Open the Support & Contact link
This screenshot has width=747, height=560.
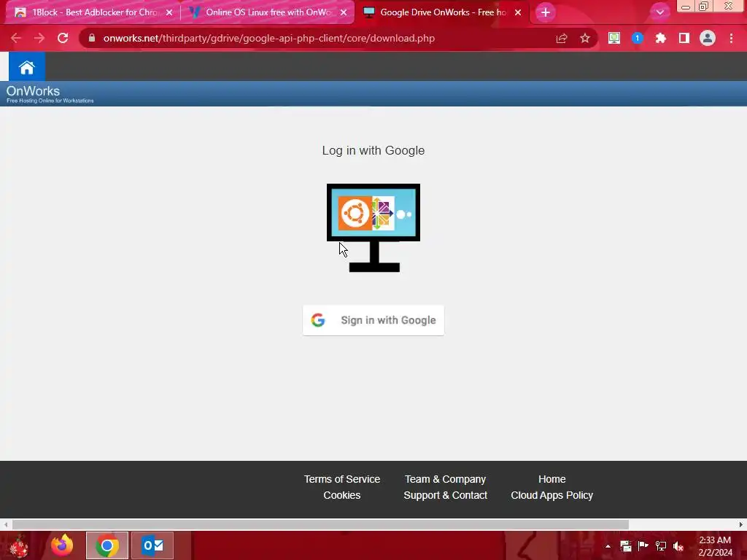445,495
